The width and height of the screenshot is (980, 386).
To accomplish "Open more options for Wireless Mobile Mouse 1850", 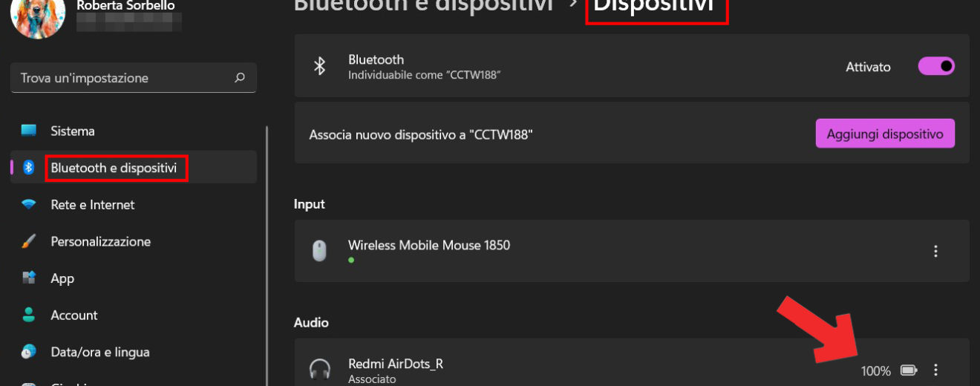I will pos(935,251).
